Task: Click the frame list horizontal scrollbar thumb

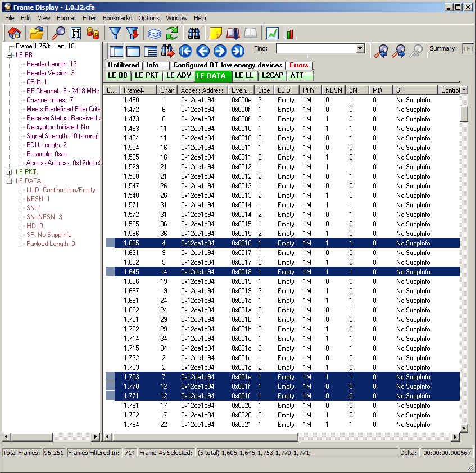Action: (x=206, y=437)
